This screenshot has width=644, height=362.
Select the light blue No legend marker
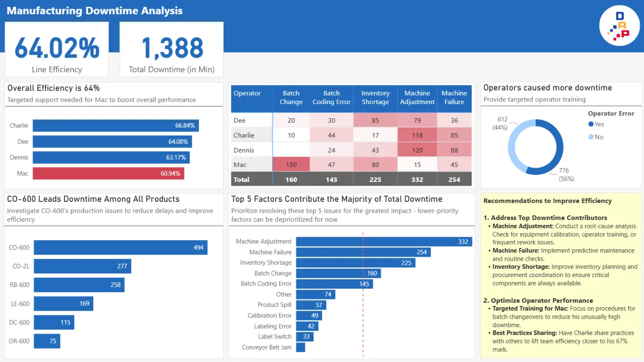(591, 137)
